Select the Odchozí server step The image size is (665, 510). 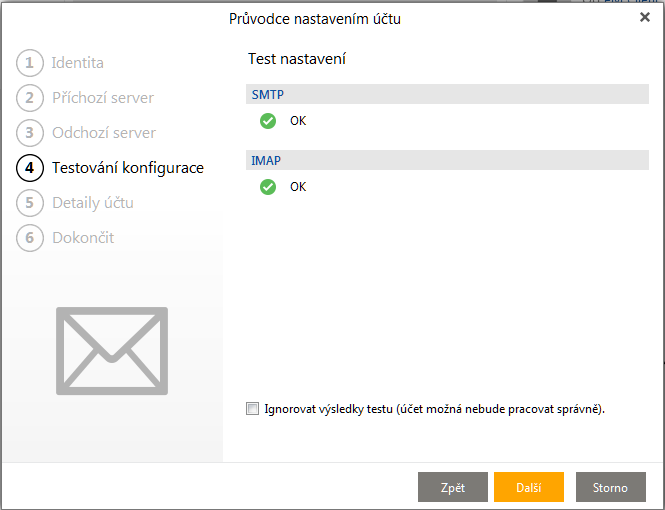point(104,133)
